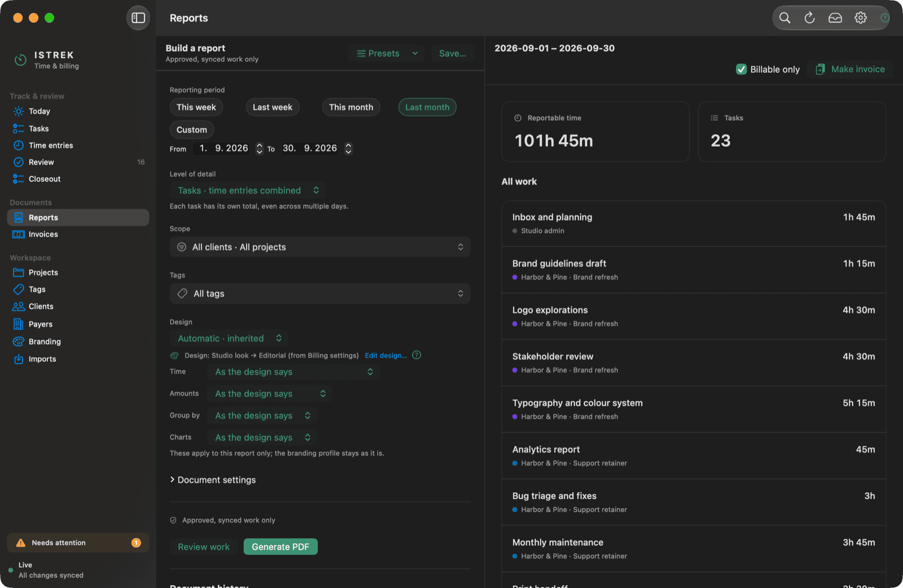Select the Bug triage and fixes row
Screen dimensions: 903x588
tap(694, 502)
